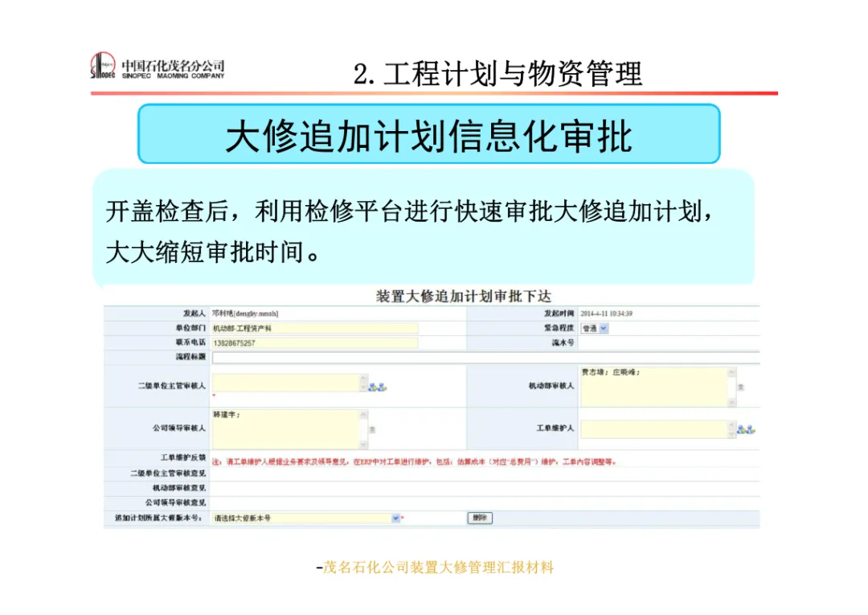Click heading 2. 工程计划与物资管理
Screen dimensions: 868x615
pyautogui.click(x=497, y=74)
